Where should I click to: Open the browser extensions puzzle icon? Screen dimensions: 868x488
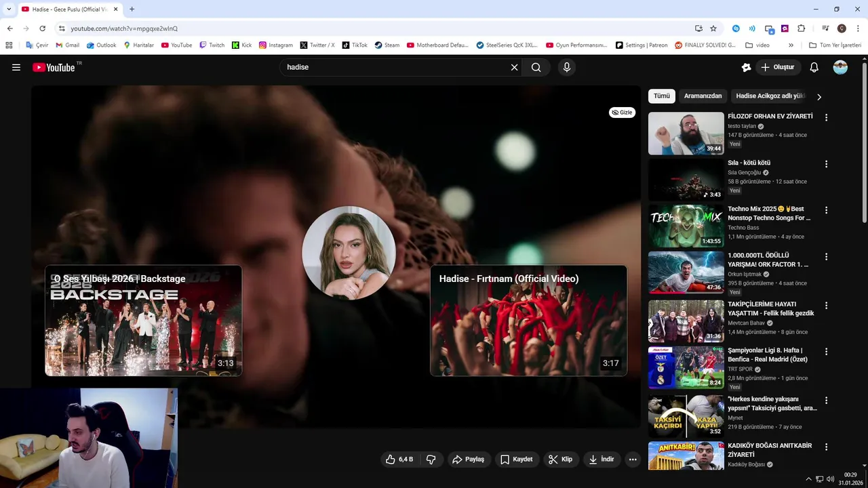tap(802, 28)
